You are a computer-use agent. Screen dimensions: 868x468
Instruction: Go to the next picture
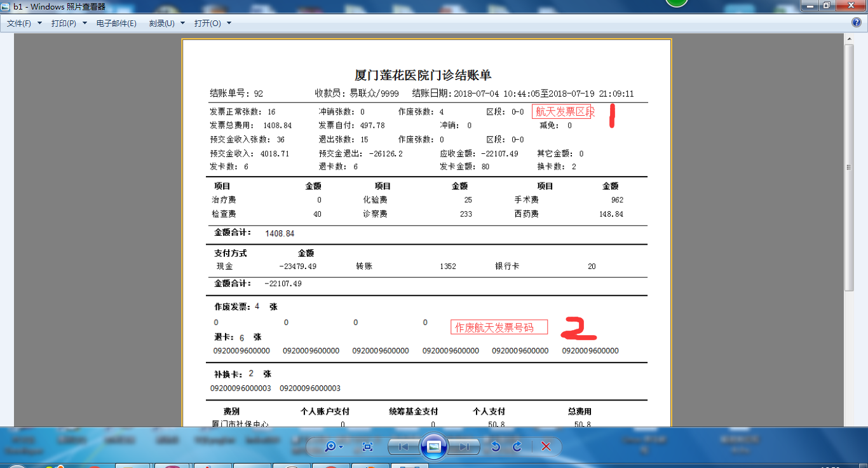(464, 446)
